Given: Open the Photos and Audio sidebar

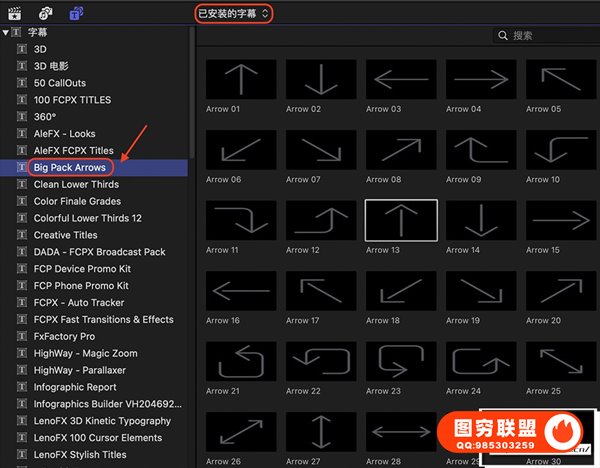Looking at the screenshot, I should coord(45,13).
